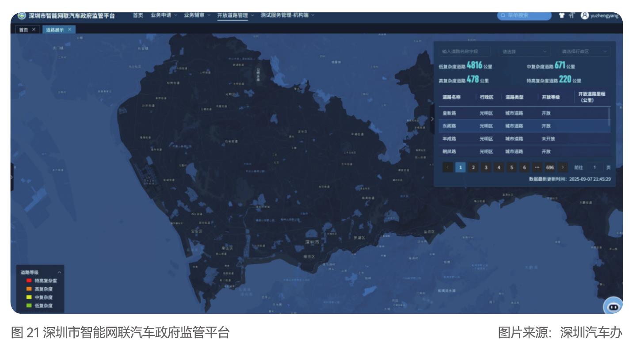
Task: Click the 道路名称 column header
Action: (451, 97)
